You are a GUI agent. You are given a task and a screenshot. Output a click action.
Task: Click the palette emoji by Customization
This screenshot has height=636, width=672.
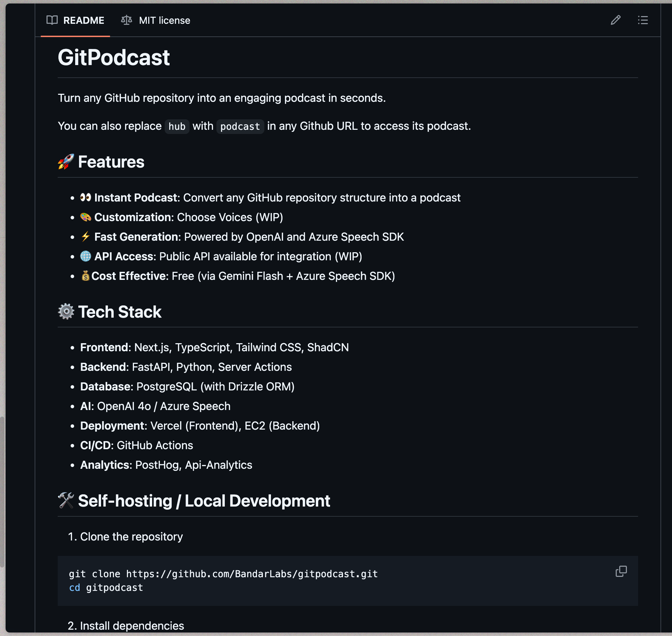click(86, 217)
